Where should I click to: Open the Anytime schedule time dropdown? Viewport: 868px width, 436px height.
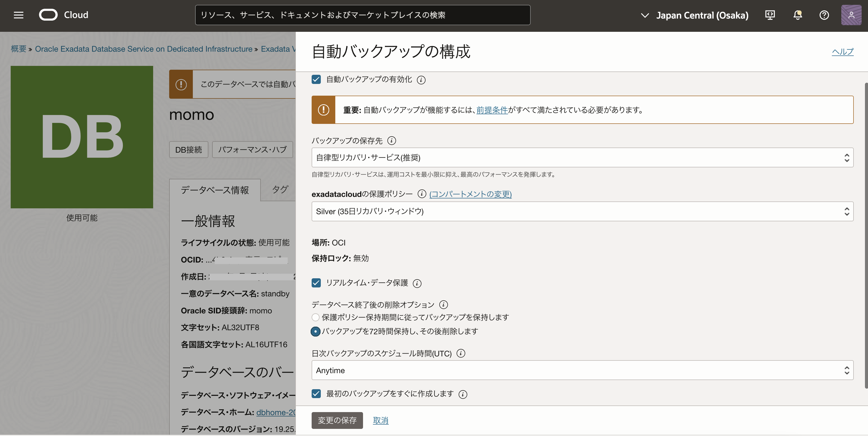(x=582, y=370)
